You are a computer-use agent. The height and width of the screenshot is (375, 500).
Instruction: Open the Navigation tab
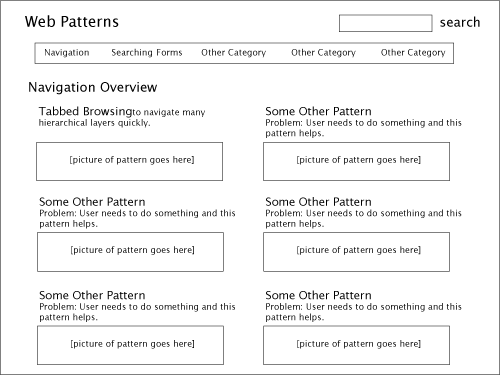[67, 53]
